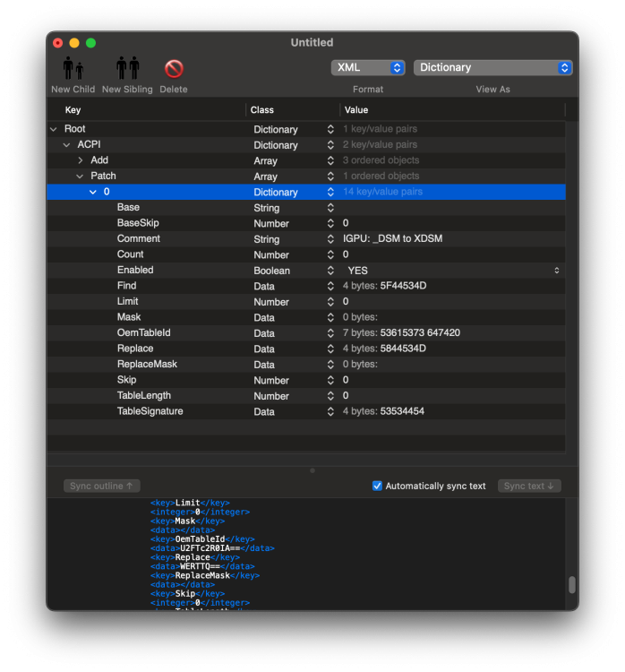Open class stepper for TableLength row
The width and height of the screenshot is (625, 672).
pyautogui.click(x=330, y=395)
